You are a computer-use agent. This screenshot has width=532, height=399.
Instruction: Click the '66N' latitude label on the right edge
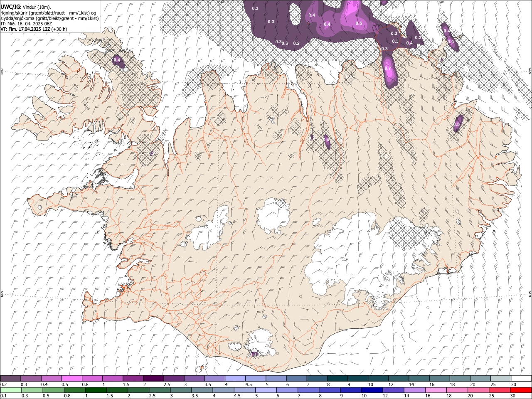[x=530, y=71]
